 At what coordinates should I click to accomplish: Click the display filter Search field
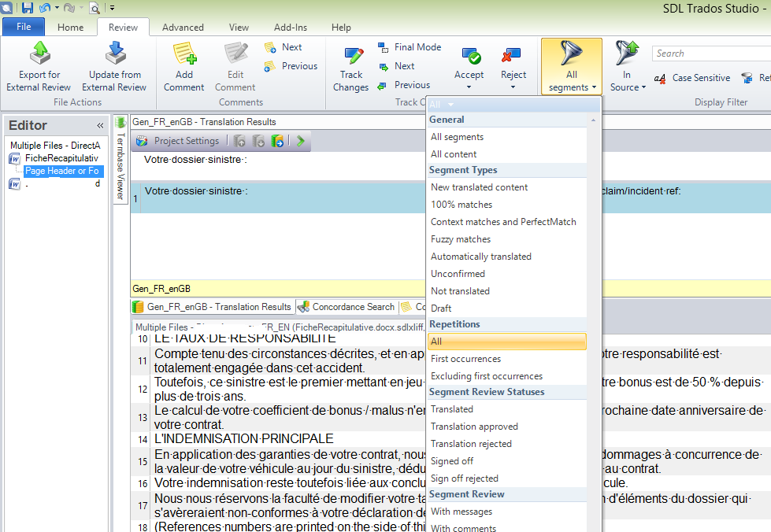pos(711,54)
